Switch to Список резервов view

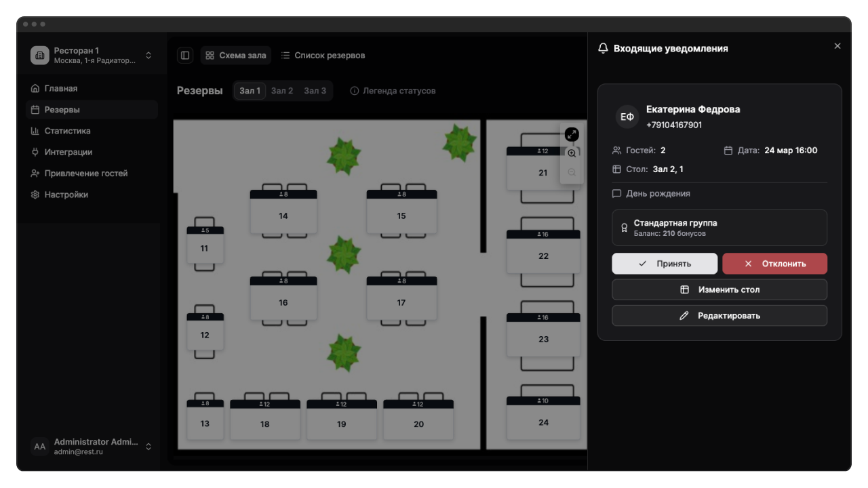[x=323, y=56]
